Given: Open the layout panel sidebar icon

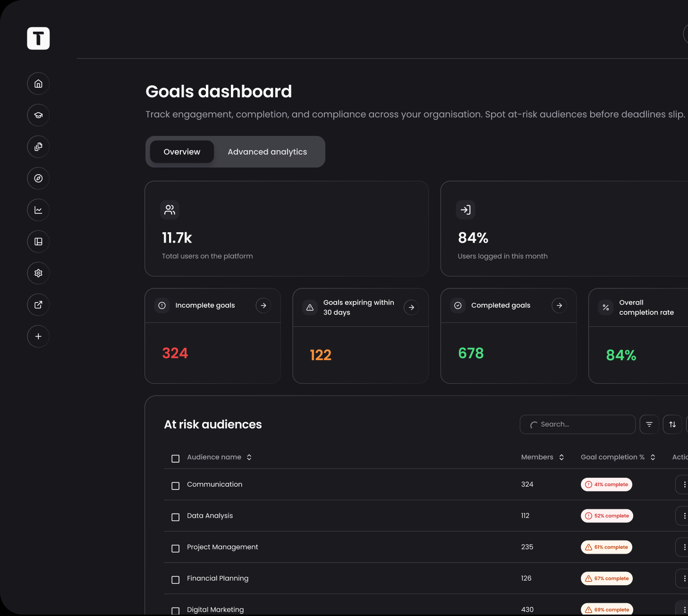Looking at the screenshot, I should (38, 242).
